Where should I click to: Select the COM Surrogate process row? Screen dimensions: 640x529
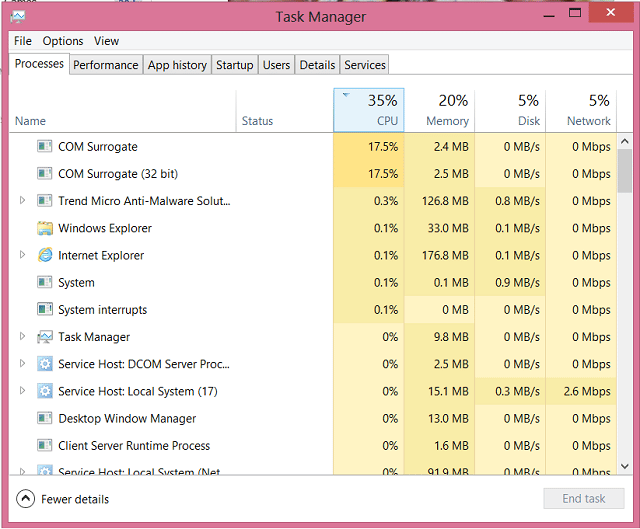(313, 146)
